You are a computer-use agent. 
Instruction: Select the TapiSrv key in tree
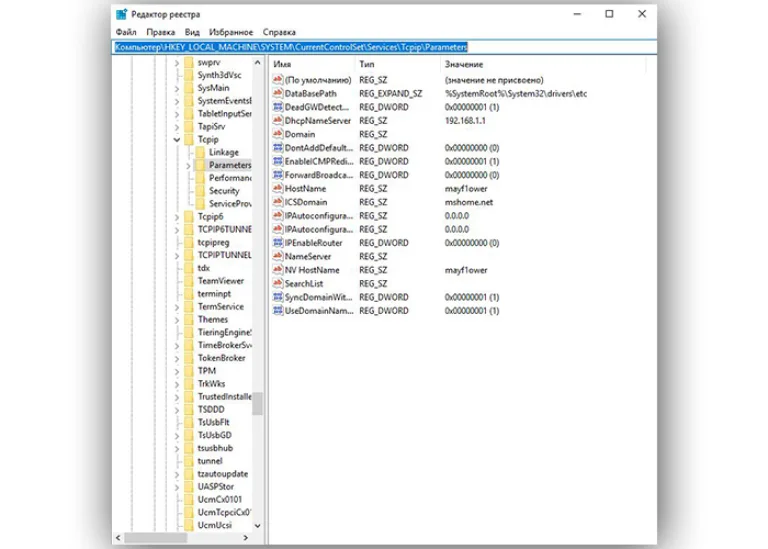212,126
